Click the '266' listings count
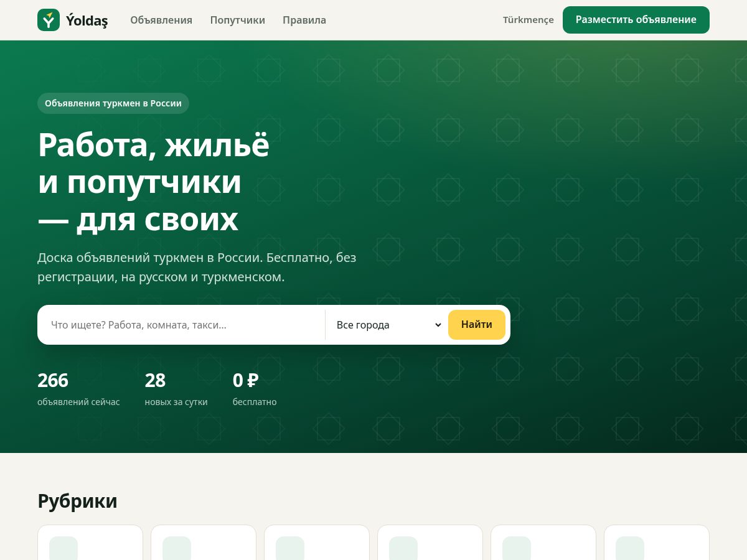747x560 pixels. [53, 380]
